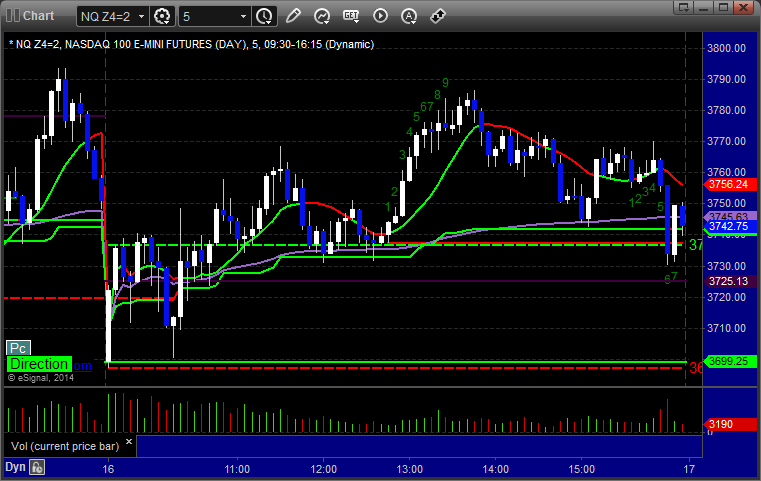Select the pencil drawing tools icon
The height and width of the screenshot is (481, 761).
click(x=293, y=16)
